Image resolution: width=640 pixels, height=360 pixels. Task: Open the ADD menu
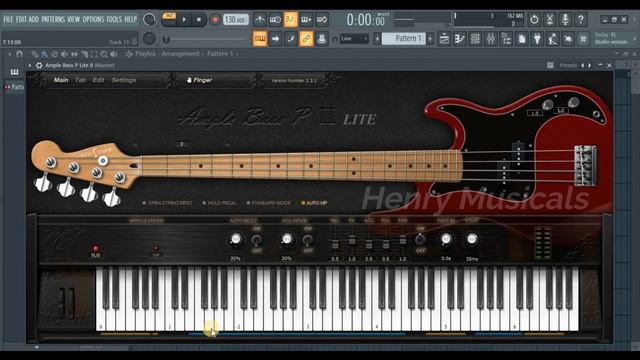pos(34,19)
